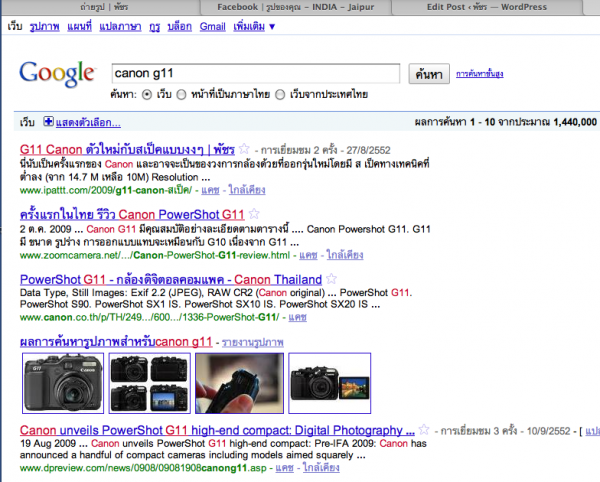This screenshot has height=482, width=600.
Task: Open Canon unveils PowerShot G11 dpreview result
Action: pos(217,430)
